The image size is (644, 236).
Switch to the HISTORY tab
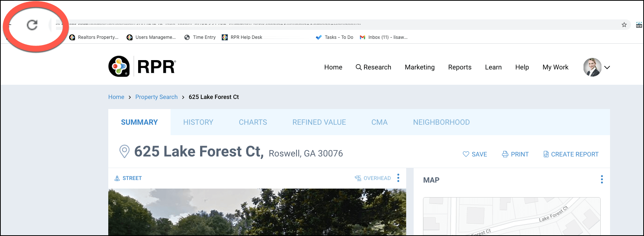198,122
